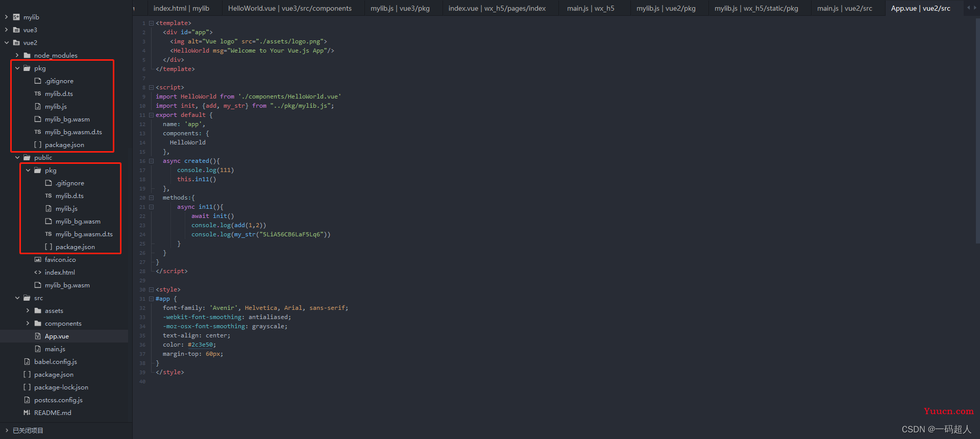980x439 pixels.
Task: Click the postcss.config.js file icon
Action: click(x=27, y=400)
